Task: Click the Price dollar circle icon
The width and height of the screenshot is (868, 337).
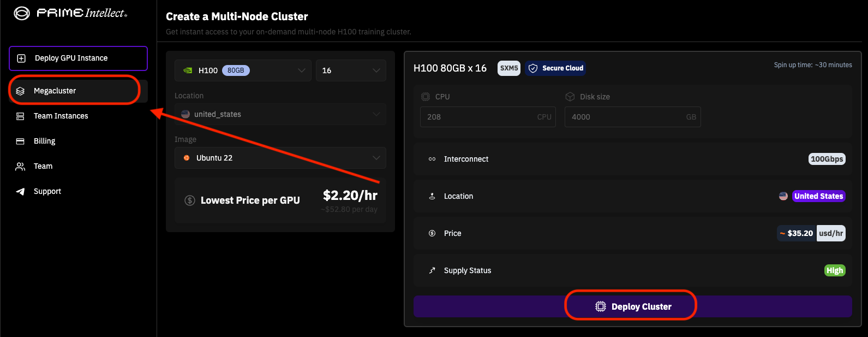Action: tap(432, 233)
